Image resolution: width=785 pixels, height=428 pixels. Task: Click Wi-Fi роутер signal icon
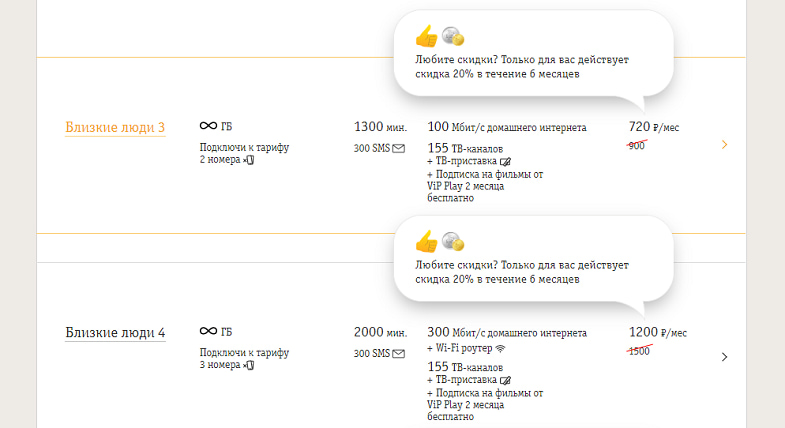pyautogui.click(x=500, y=348)
